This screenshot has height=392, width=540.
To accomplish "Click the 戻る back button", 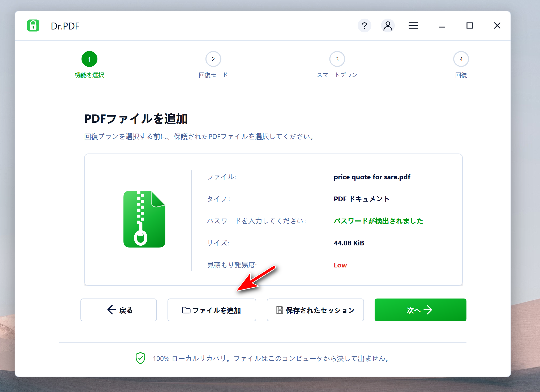I will click(119, 310).
